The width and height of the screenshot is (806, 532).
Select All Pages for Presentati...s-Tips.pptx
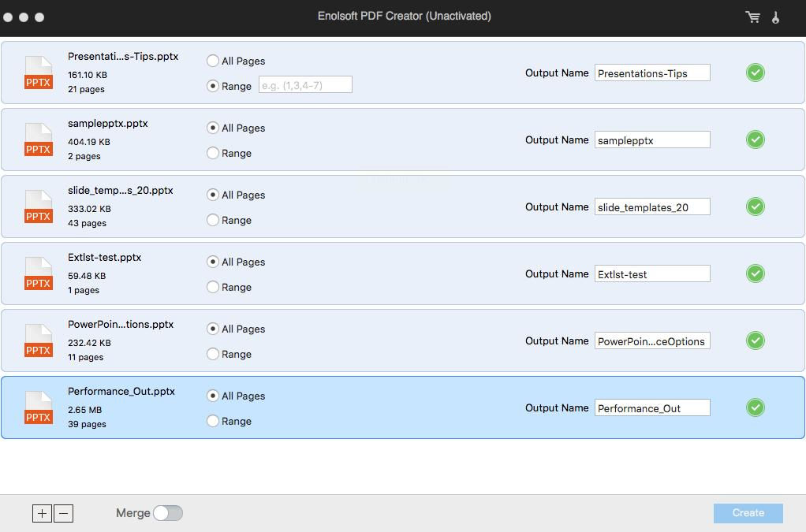pyautogui.click(x=213, y=61)
